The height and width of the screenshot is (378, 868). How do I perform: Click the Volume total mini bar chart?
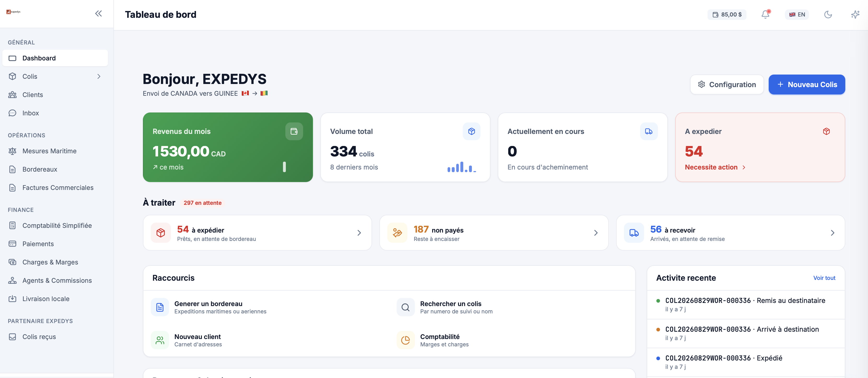(462, 167)
